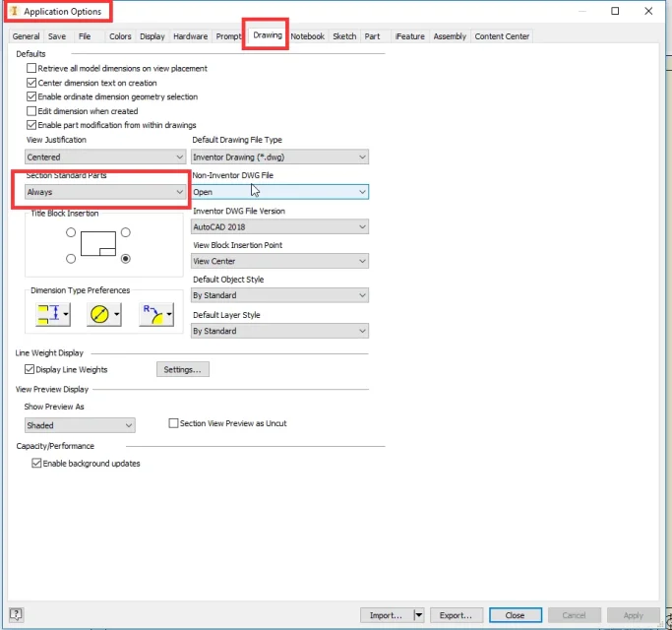Screen dimensions: 672x630
Task: Click the Close button
Action: coord(516,615)
